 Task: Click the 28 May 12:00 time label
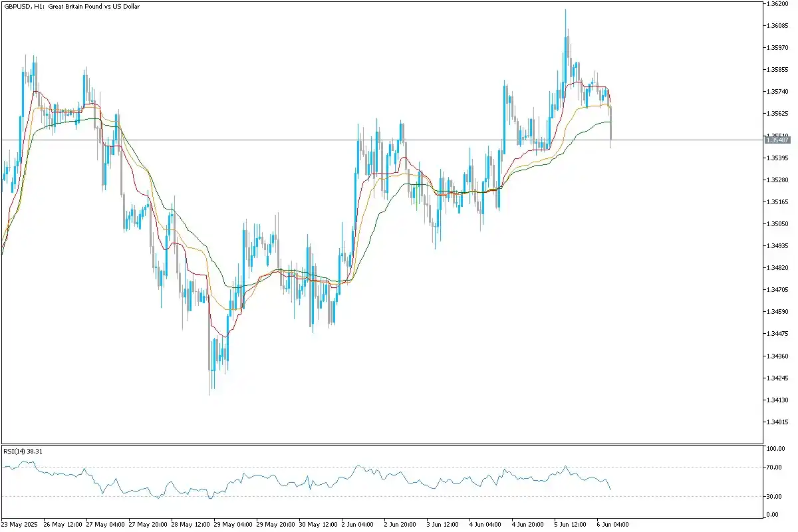point(190,524)
